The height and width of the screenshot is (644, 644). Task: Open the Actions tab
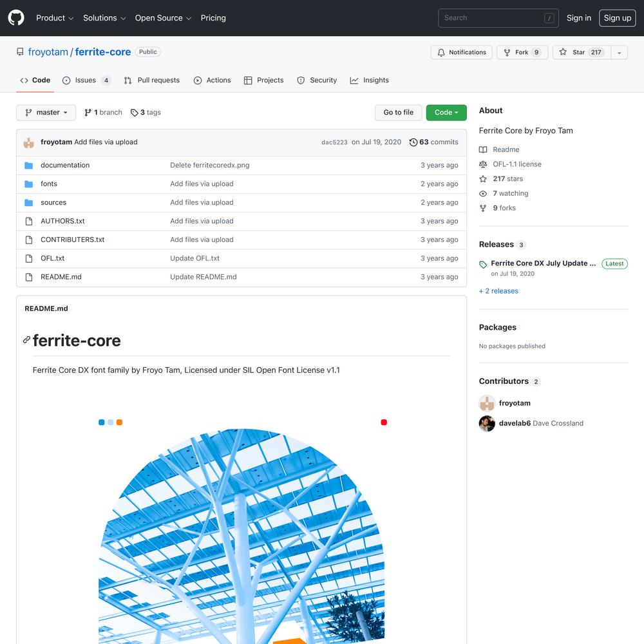pyautogui.click(x=213, y=80)
